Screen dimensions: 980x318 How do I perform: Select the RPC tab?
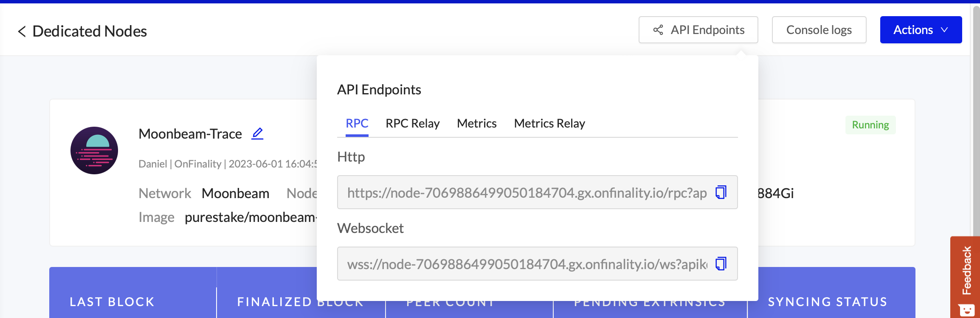coord(357,123)
